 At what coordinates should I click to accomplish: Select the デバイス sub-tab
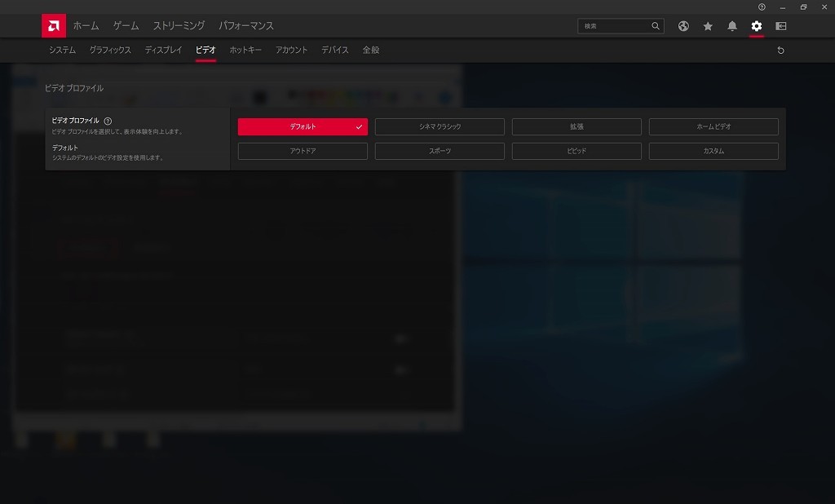pyautogui.click(x=335, y=50)
